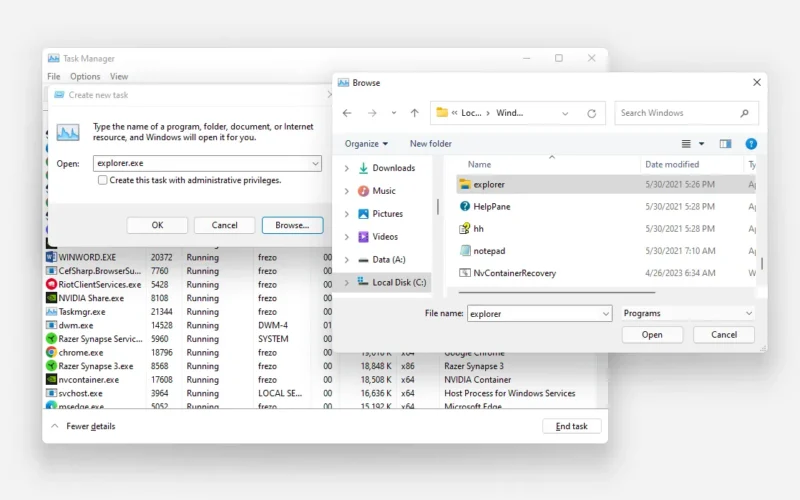Open the view options dropdown arrow
The width and height of the screenshot is (800, 500).
pos(702,144)
